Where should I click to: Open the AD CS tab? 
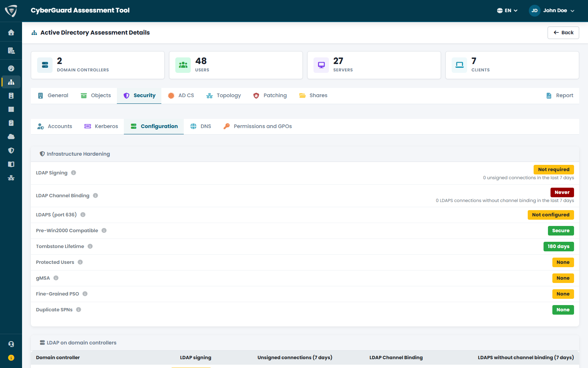point(181,95)
